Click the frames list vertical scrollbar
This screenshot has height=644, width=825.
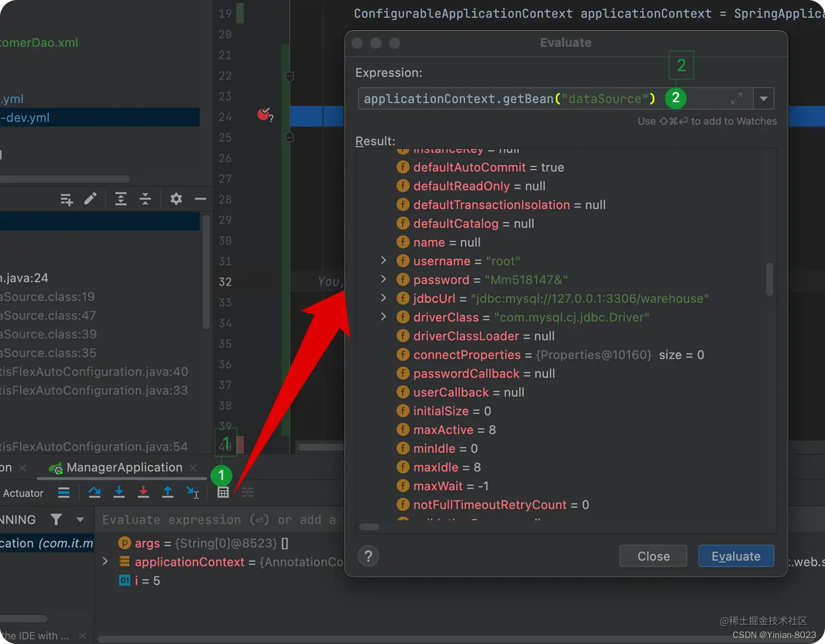[x=206, y=272]
